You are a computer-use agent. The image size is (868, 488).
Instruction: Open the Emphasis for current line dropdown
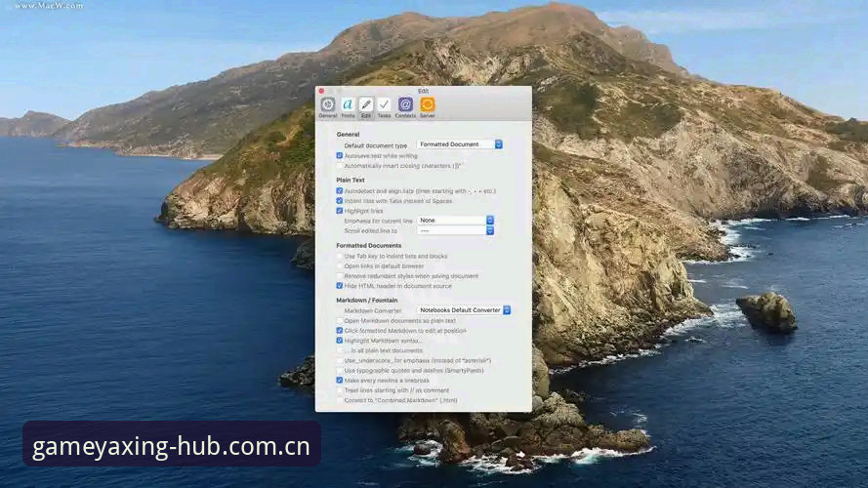tap(455, 221)
